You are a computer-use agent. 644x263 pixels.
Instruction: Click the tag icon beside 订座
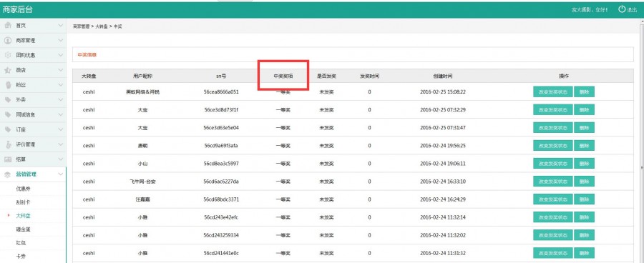(8, 129)
